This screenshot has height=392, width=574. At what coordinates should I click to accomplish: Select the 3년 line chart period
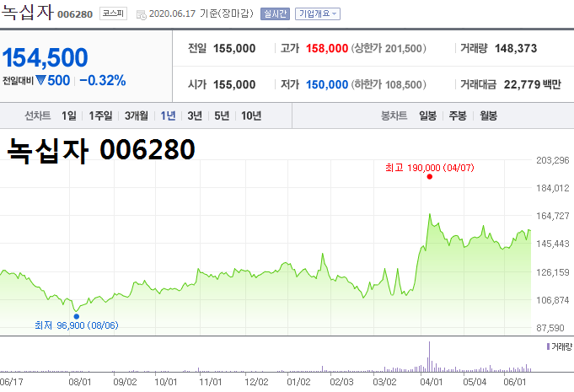click(195, 116)
